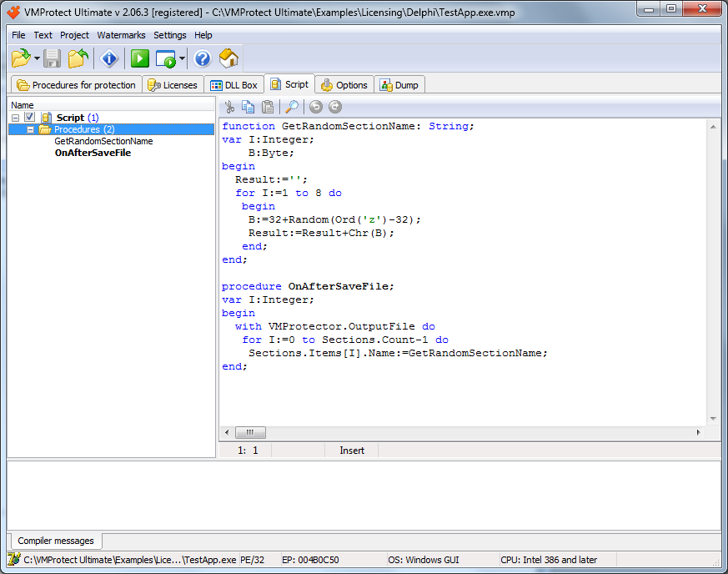Open the Compiler messages tab

(56, 541)
